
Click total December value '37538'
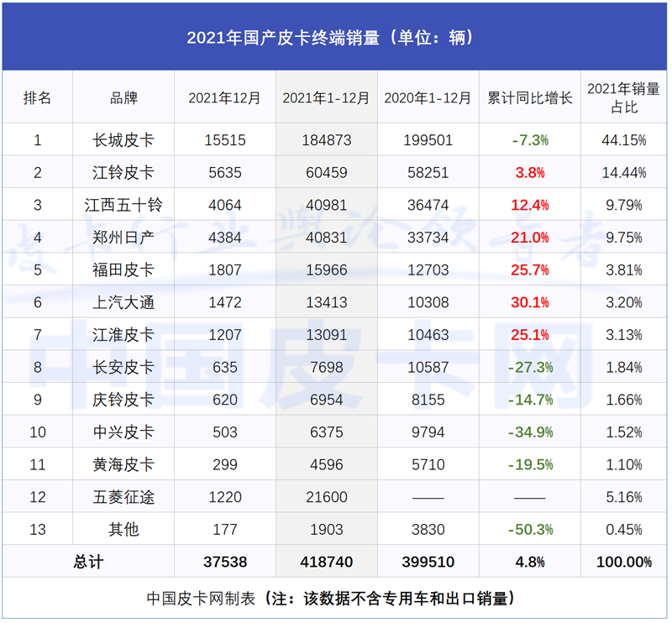(x=224, y=562)
